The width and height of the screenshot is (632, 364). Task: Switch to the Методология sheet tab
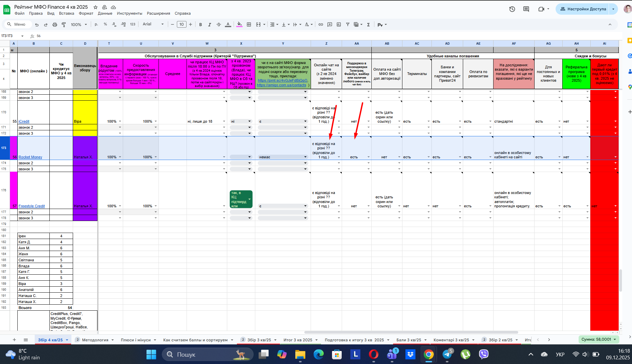point(95,340)
